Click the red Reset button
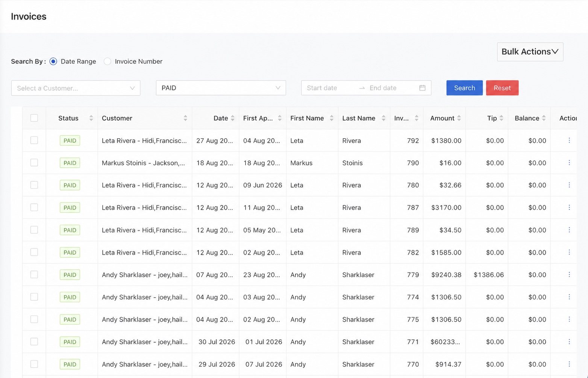The width and height of the screenshot is (588, 378). point(502,88)
